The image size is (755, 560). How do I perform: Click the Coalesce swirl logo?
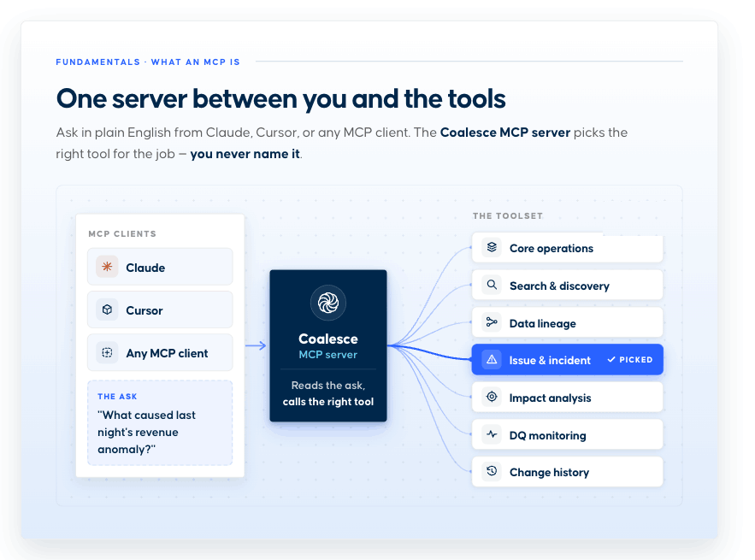coord(327,303)
